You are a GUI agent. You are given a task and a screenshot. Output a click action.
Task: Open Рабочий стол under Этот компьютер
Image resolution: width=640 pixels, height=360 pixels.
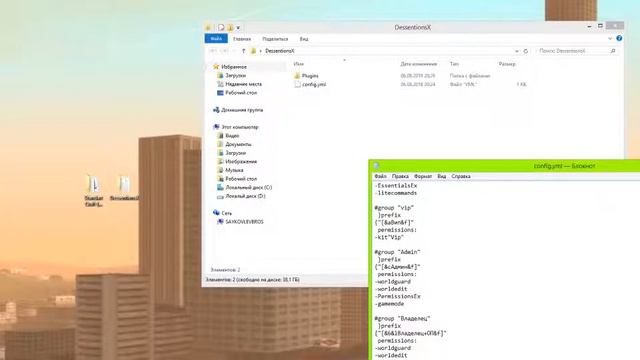click(x=241, y=179)
